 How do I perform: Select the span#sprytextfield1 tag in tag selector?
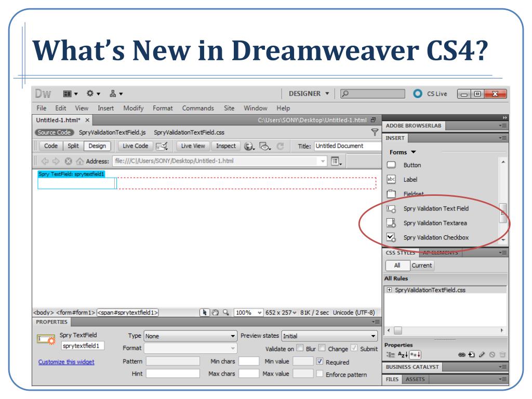(128, 312)
